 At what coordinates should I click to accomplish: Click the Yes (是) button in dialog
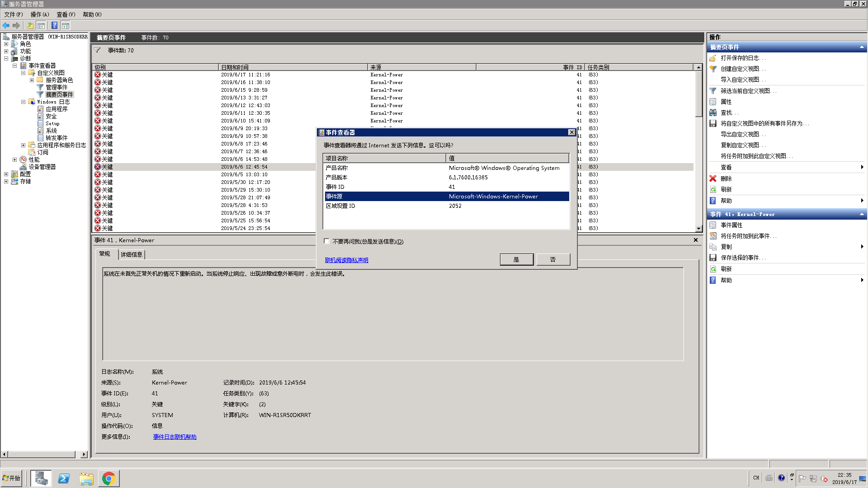516,259
